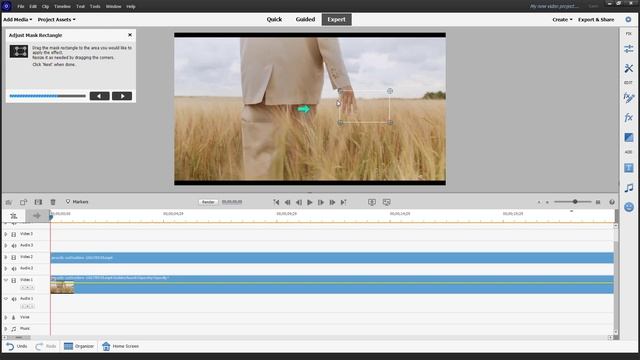Open the Effects fx panel

point(629,118)
